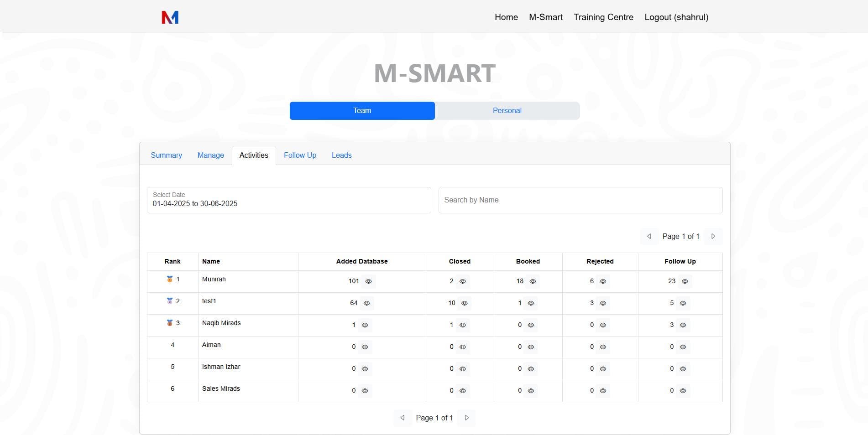
Task: Open the eye icon for test1's Closed deals
Action: [465, 303]
